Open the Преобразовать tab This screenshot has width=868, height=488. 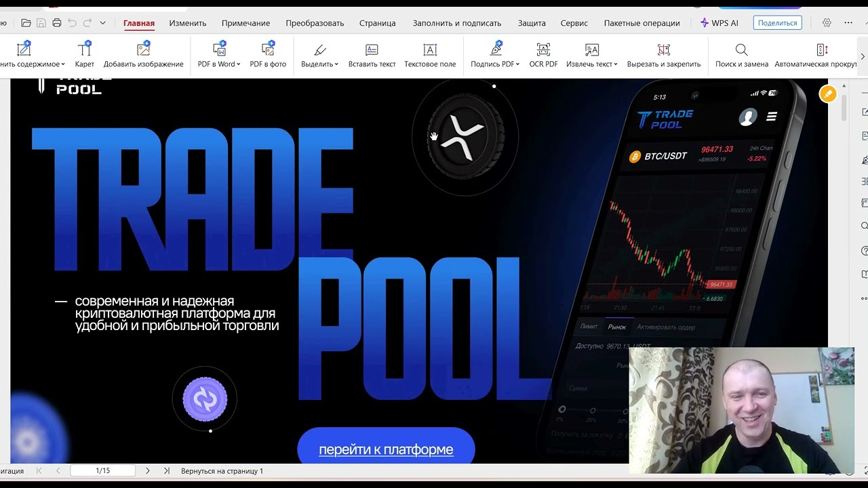(x=315, y=23)
